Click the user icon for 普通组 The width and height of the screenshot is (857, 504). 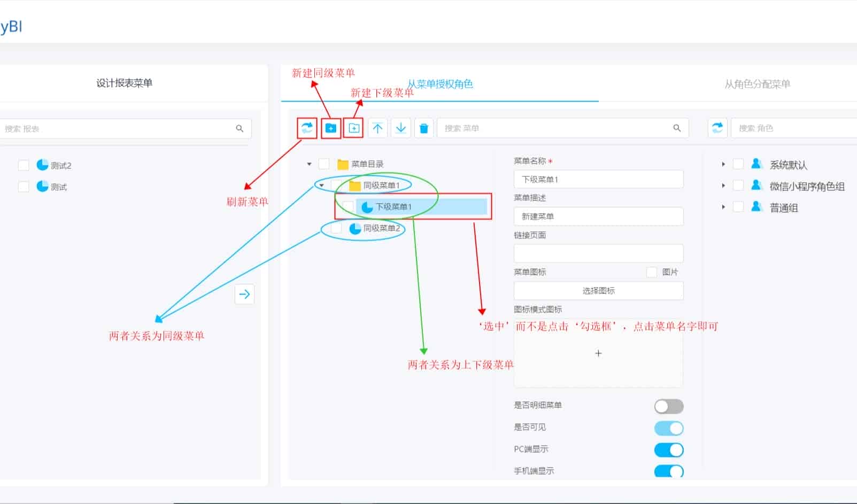click(756, 206)
